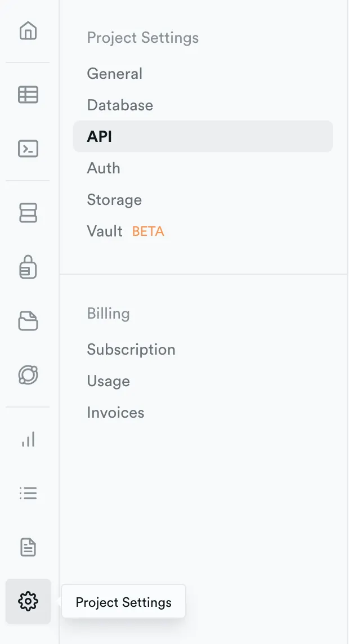Select the Realtime circle icon
The width and height of the screenshot is (349, 644).
click(x=28, y=375)
